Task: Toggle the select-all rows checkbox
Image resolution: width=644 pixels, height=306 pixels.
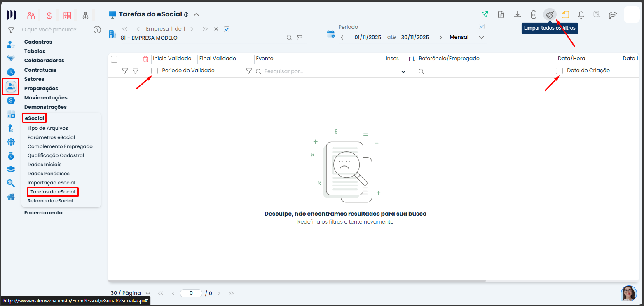Action: point(114,59)
